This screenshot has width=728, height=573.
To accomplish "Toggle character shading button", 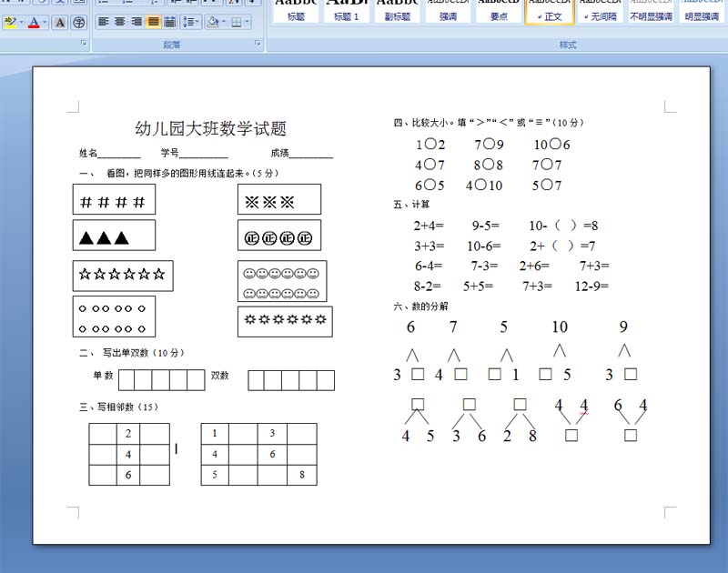I will click(x=60, y=22).
